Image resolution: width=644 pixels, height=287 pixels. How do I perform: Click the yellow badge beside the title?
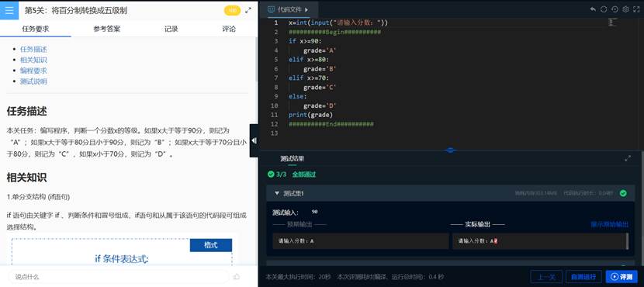[x=233, y=11]
